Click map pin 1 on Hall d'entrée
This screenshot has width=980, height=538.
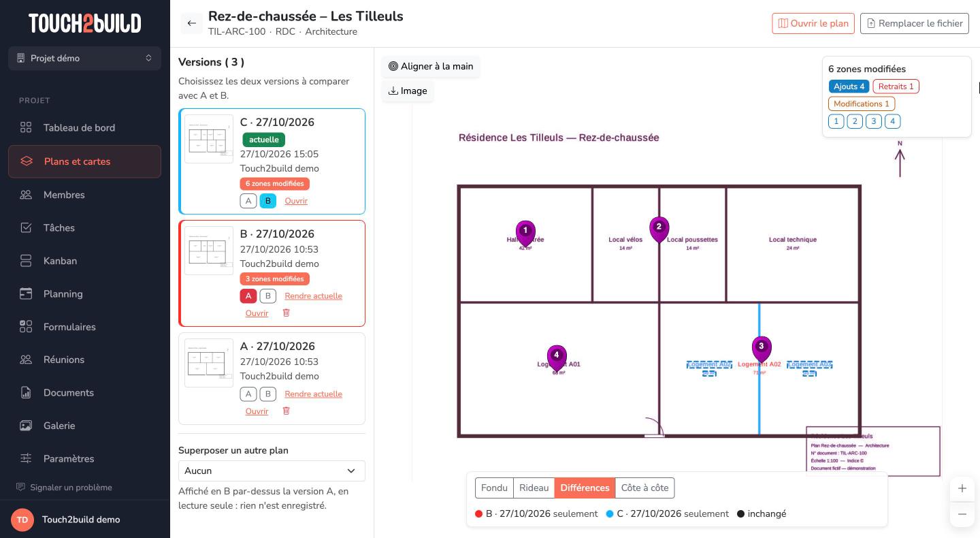click(x=525, y=233)
